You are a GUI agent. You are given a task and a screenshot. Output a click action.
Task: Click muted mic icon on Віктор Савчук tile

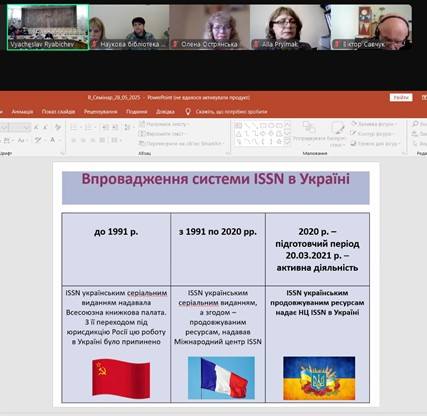[x=337, y=44]
